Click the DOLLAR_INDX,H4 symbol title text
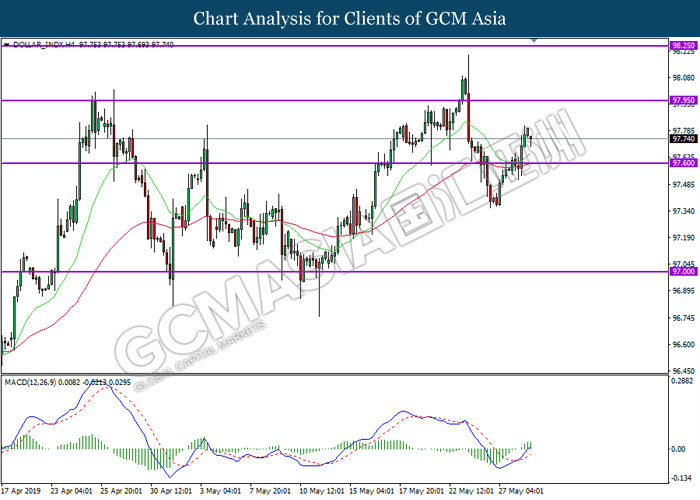The height and width of the screenshot is (500, 700). coord(44,45)
